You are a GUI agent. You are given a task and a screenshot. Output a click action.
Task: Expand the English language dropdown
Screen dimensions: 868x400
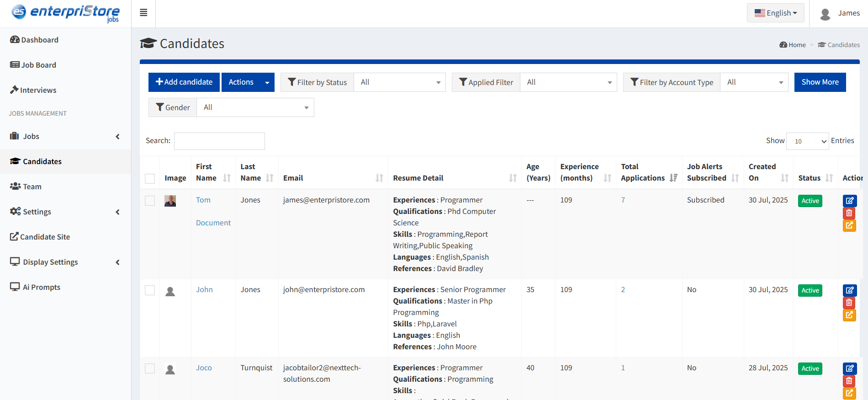(x=776, y=13)
